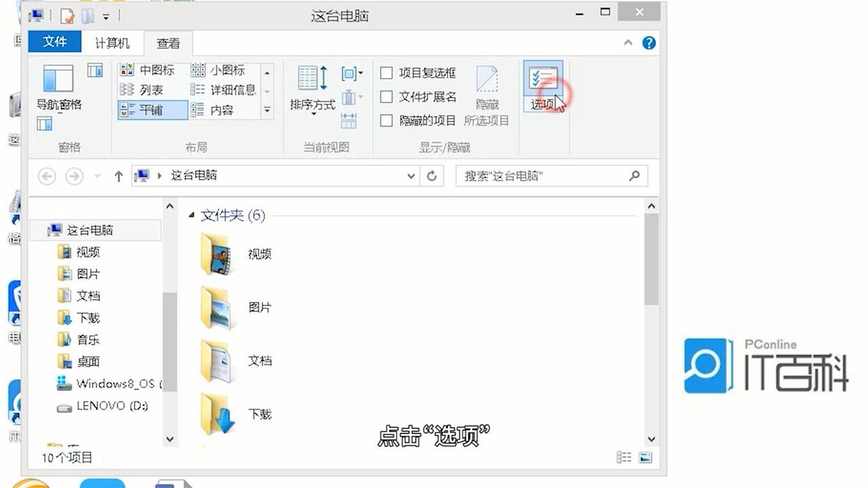Open the address bar history dropdown

click(x=411, y=176)
